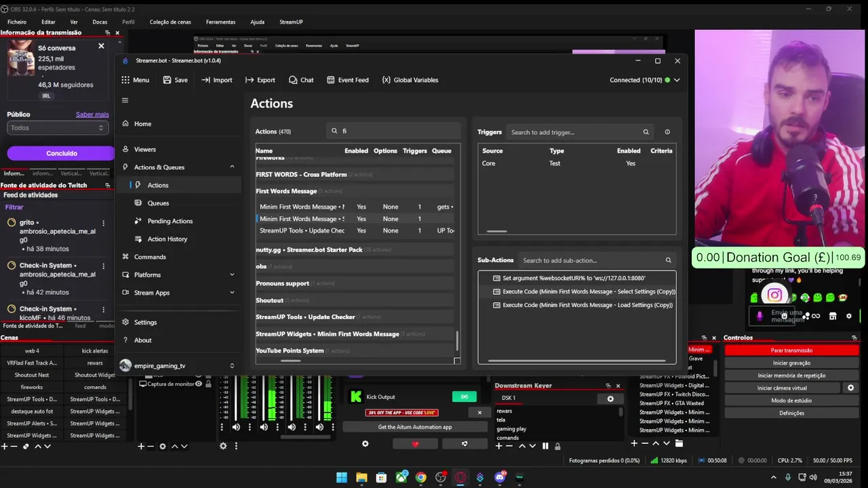Open the Windows Start menu
The height and width of the screenshot is (488, 868).
pos(342,477)
